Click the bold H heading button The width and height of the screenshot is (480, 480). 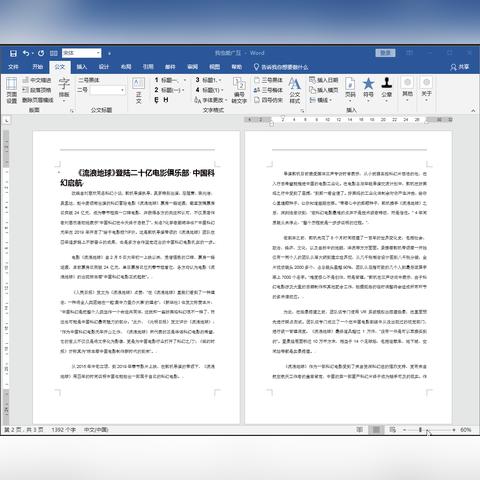pos(166,100)
